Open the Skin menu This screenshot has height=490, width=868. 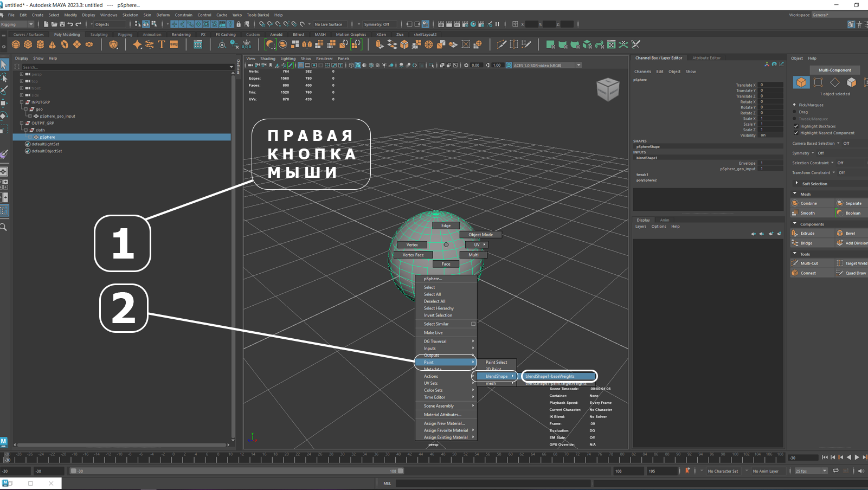click(x=147, y=15)
